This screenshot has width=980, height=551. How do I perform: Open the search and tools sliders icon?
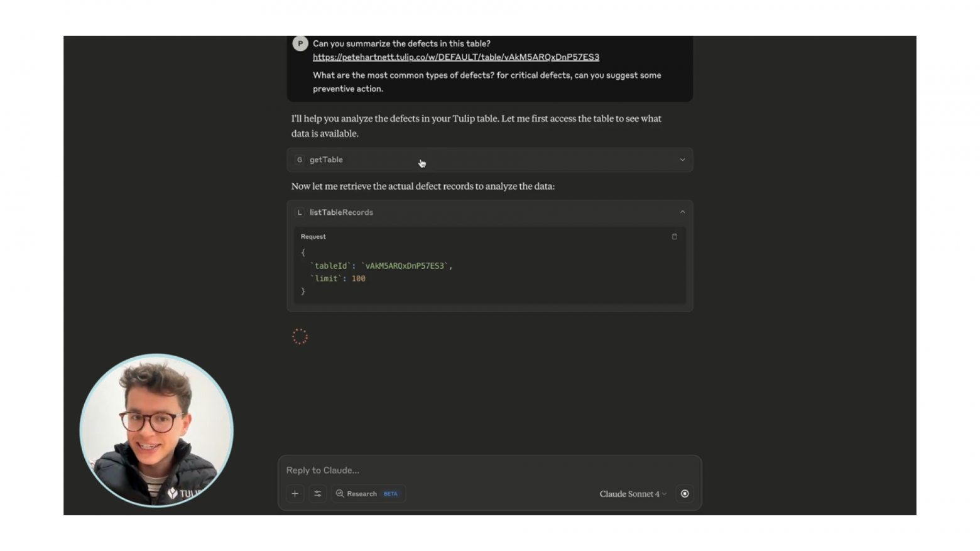[318, 494]
